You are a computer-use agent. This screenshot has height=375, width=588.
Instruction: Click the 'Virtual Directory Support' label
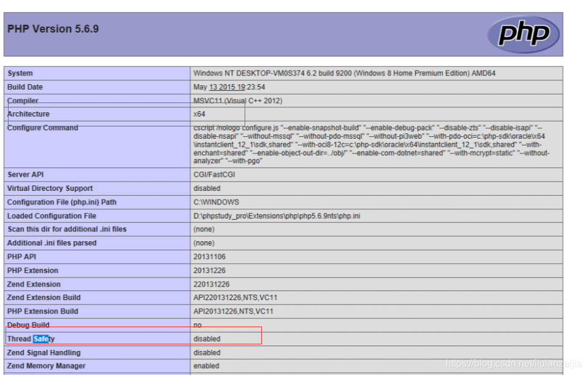pyautogui.click(x=50, y=188)
